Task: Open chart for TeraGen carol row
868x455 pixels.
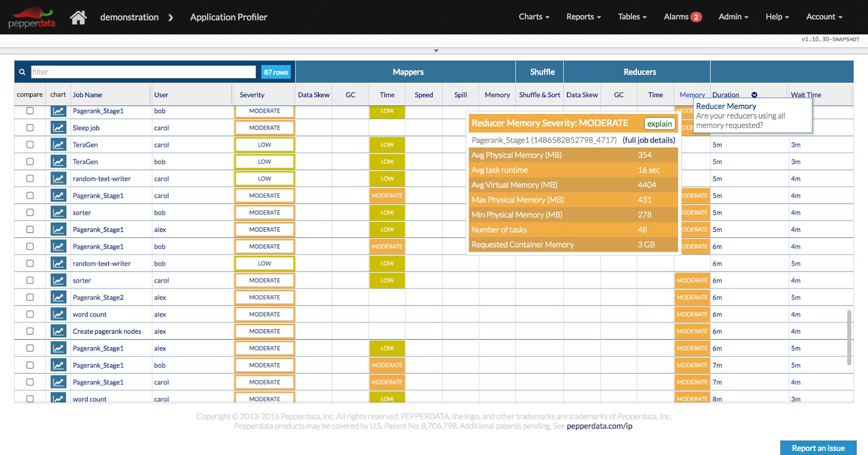Action: [58, 145]
